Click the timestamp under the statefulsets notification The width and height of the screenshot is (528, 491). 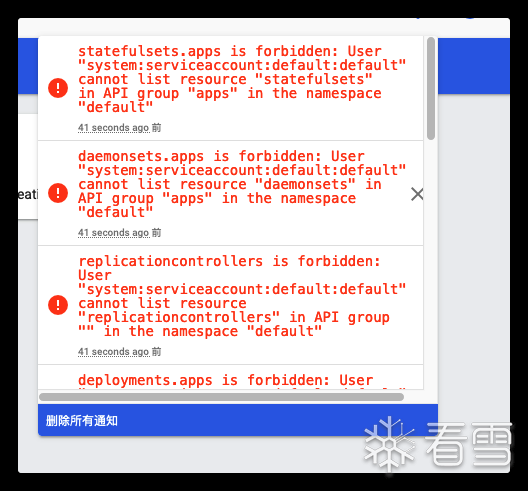[120, 128]
